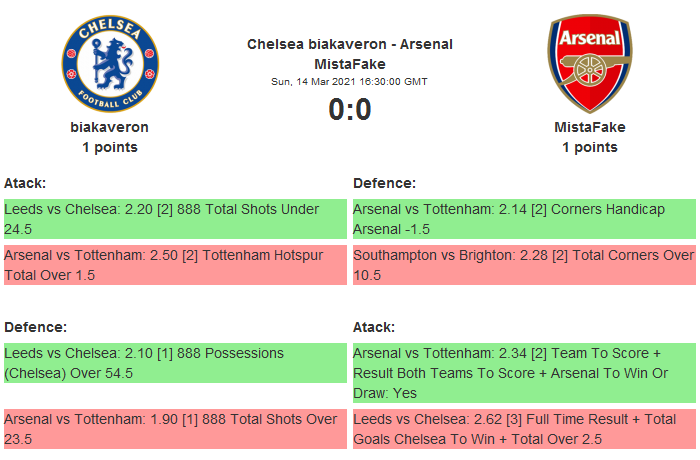The image size is (700, 460).
Task: Click biakaveron's 1 points label
Action: 110,147
